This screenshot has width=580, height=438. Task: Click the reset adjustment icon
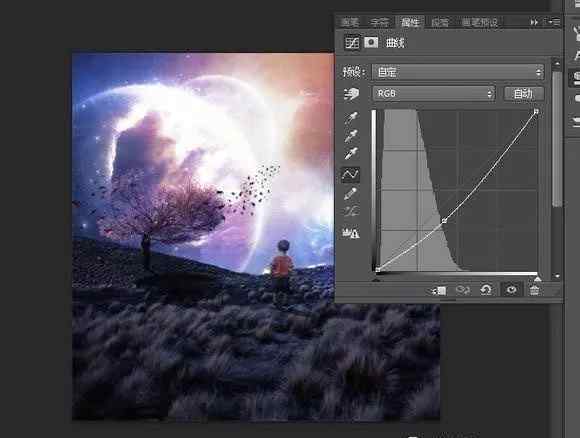486,290
